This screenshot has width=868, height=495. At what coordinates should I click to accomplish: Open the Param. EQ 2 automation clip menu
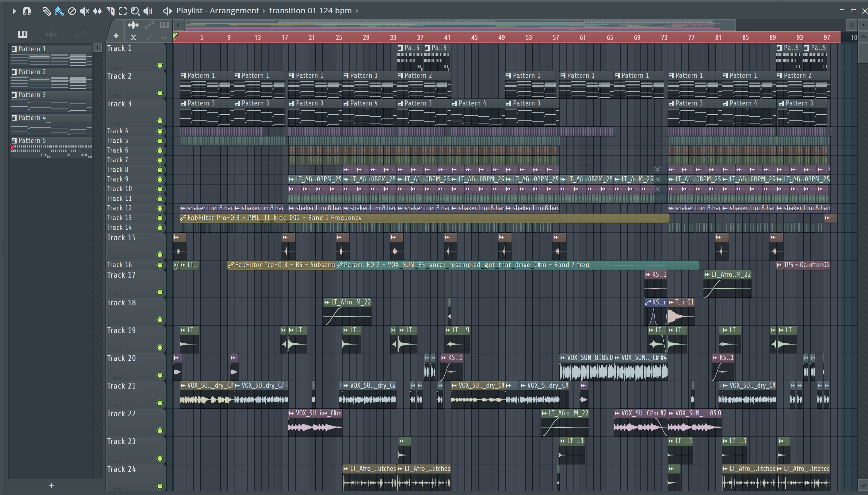point(339,265)
